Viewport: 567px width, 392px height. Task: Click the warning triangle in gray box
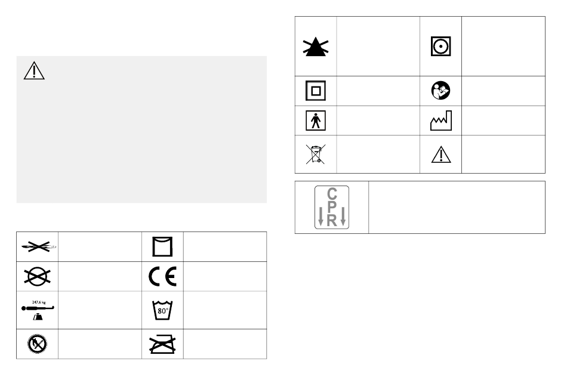click(x=34, y=70)
